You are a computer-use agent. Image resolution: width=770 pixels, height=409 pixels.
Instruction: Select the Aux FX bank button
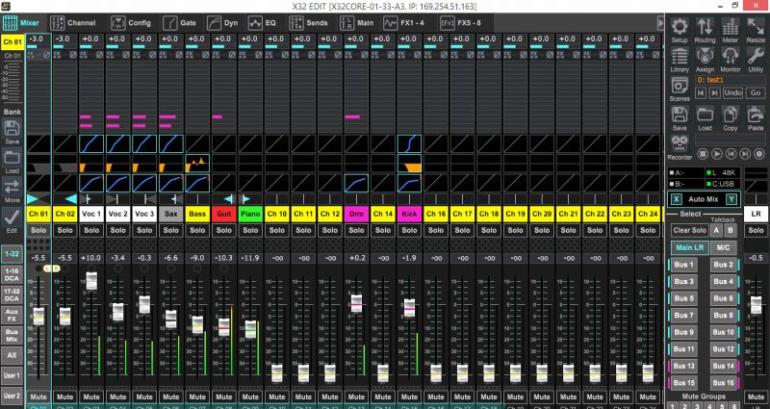point(12,315)
